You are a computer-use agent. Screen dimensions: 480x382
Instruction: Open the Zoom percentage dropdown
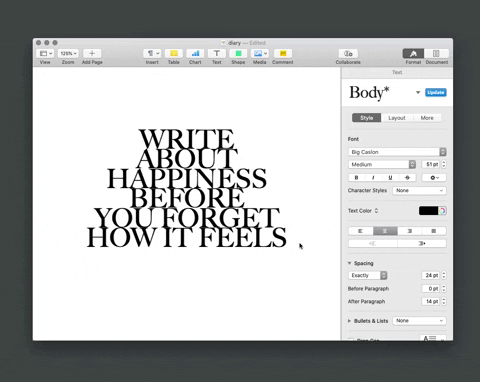(x=68, y=54)
